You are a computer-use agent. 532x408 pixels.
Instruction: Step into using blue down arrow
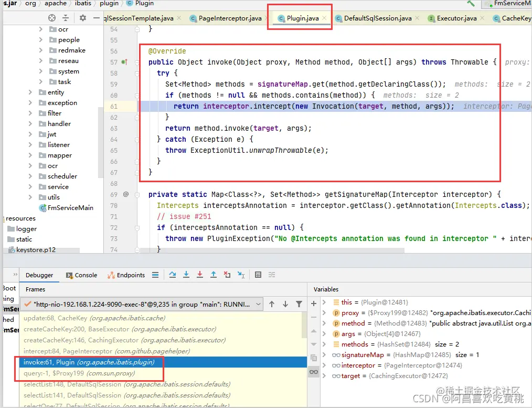coord(186,275)
